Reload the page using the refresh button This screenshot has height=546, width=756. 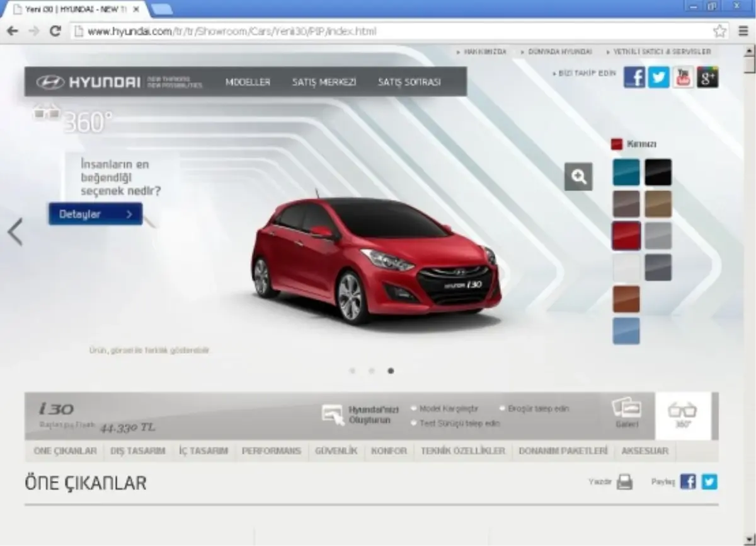[55, 31]
